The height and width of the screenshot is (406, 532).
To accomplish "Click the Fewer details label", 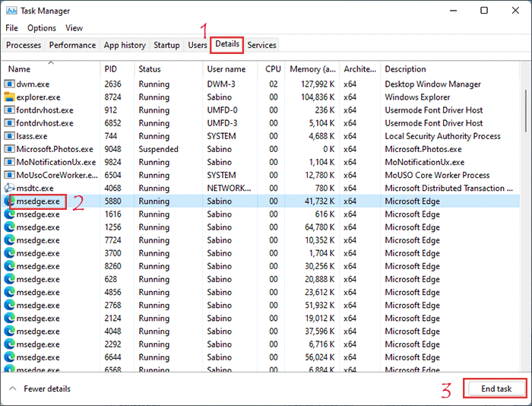I will click(47, 389).
